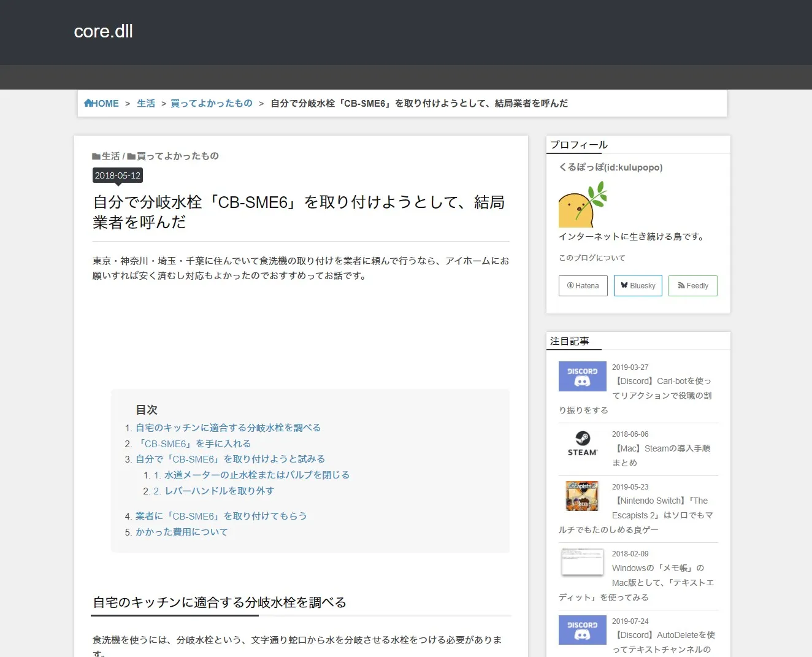The image size is (812, 657).
Task: Open Windowsの「メモ帳」のMac版 article link
Action: coord(637,583)
